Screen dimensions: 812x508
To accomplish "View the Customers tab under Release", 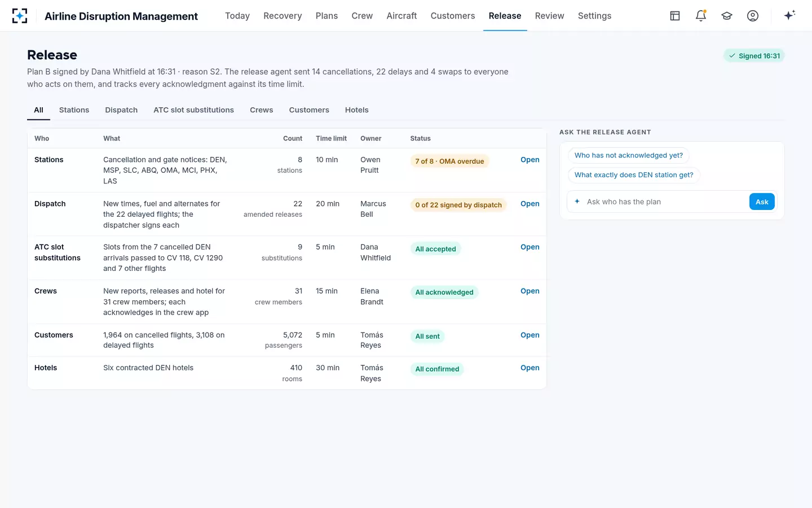I will (x=309, y=110).
